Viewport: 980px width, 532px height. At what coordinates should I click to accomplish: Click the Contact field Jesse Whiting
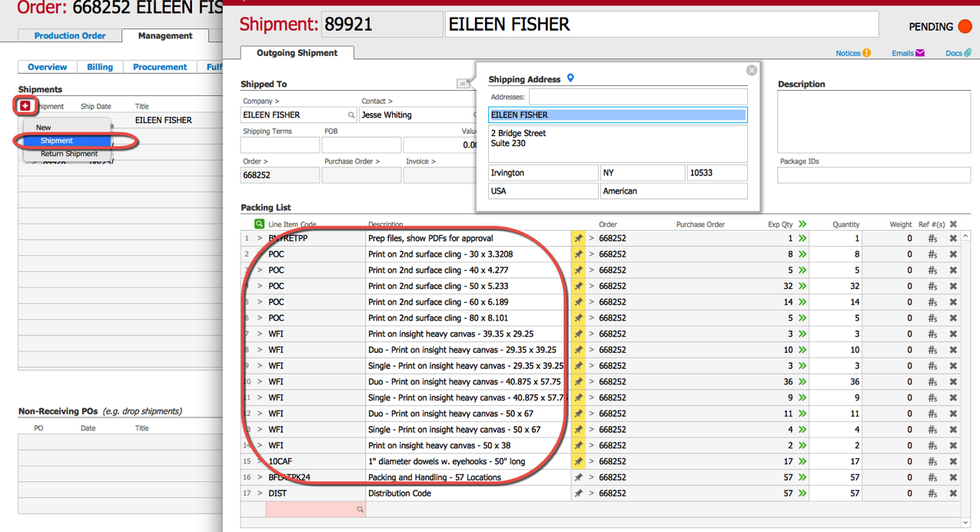click(x=416, y=115)
